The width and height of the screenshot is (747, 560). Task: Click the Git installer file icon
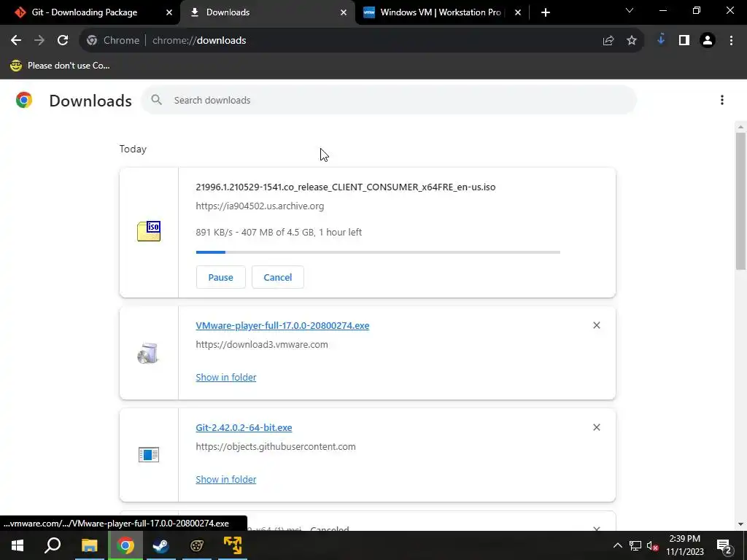point(149,455)
